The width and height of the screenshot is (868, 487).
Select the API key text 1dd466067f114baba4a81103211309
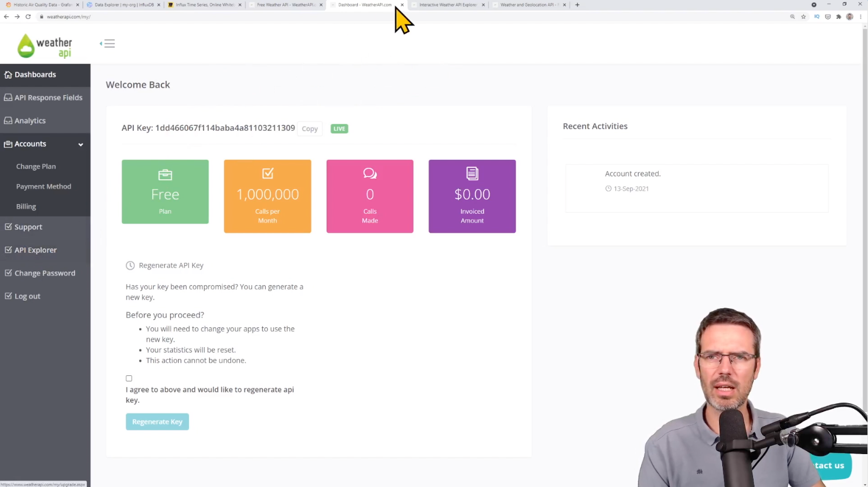point(225,128)
